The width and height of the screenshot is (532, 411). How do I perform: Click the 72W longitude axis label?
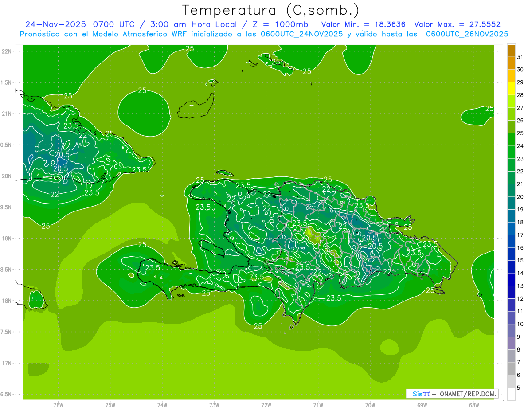(x=266, y=405)
